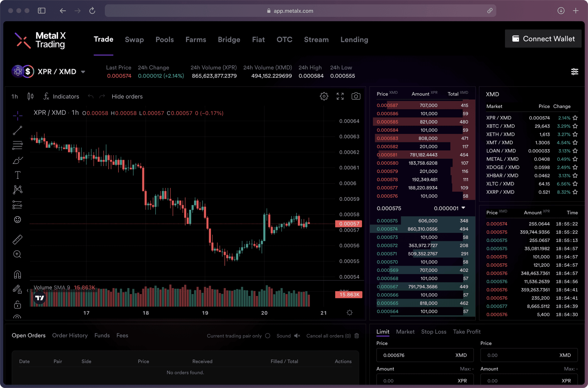Open the chart patterns tool
This screenshot has height=388, width=588.
coord(17,190)
